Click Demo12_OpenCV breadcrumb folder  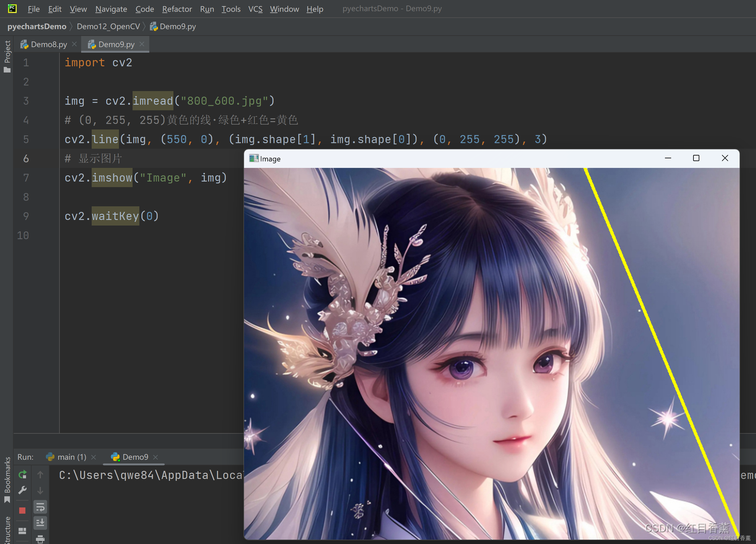click(x=108, y=26)
